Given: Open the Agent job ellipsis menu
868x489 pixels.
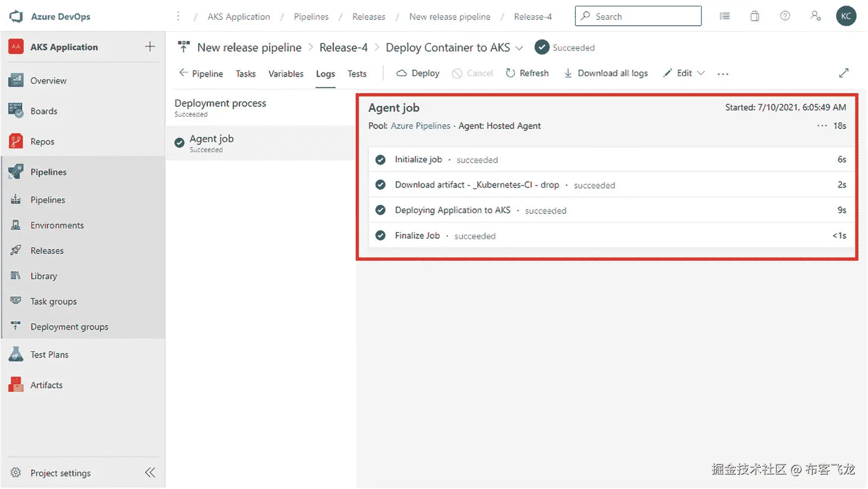Looking at the screenshot, I should (x=822, y=126).
